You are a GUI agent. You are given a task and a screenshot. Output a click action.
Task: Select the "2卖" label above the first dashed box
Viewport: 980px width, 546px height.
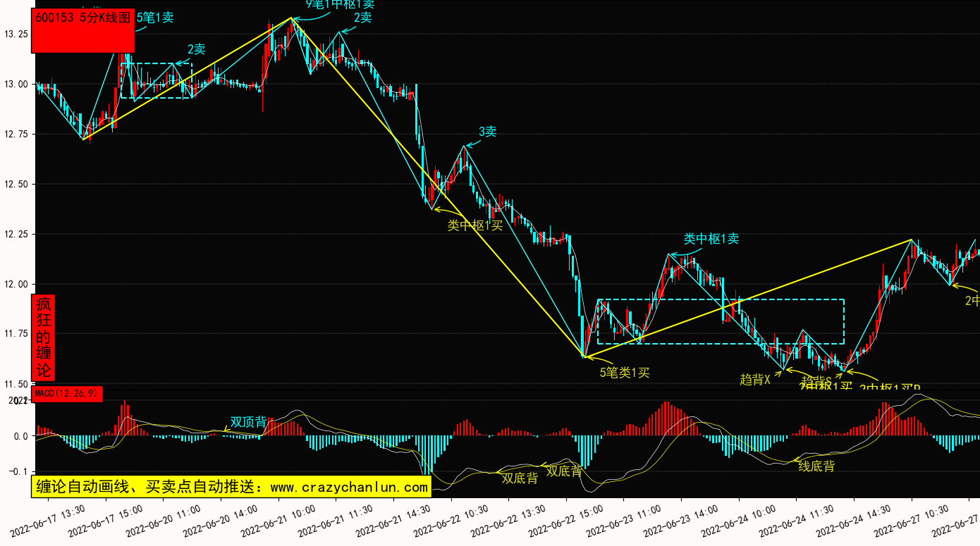[x=196, y=49]
